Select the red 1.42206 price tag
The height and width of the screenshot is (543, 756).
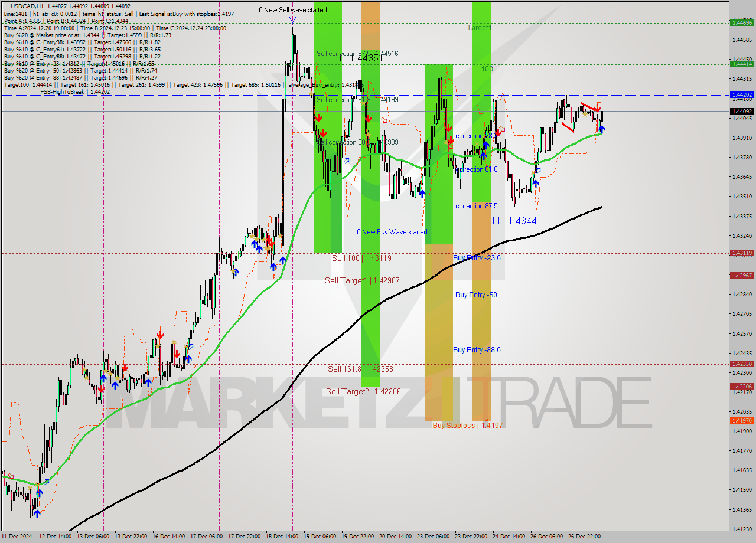[x=742, y=387]
